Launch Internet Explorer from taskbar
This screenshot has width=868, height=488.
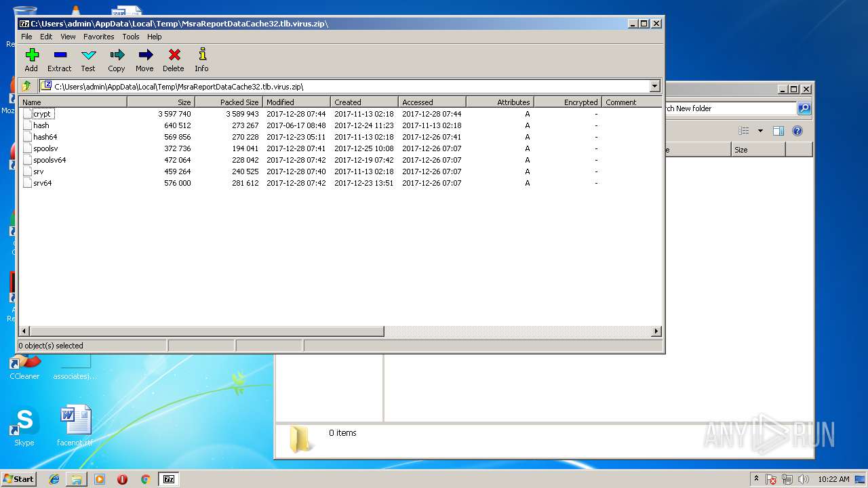(54, 479)
